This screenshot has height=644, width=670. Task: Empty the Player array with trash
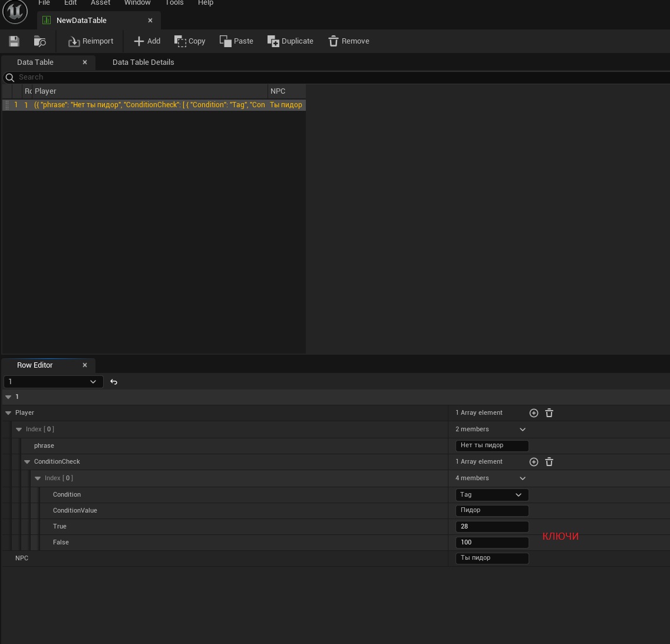coord(550,413)
